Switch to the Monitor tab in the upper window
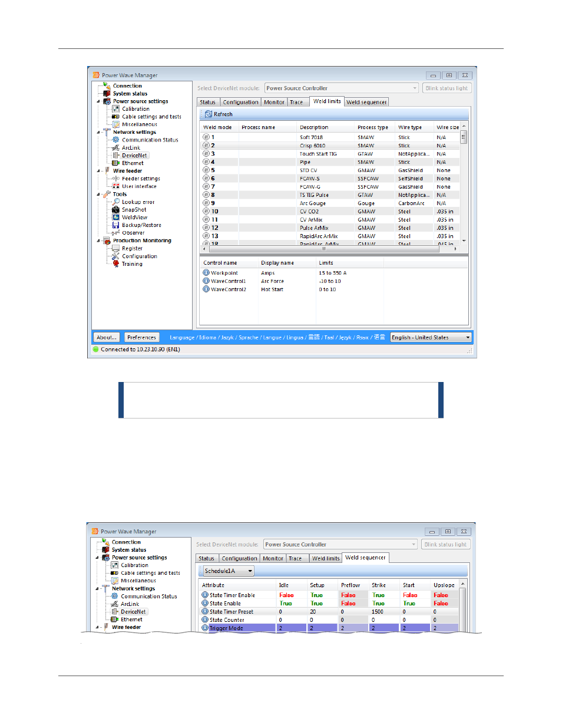The width and height of the screenshot is (562, 728). click(x=274, y=102)
